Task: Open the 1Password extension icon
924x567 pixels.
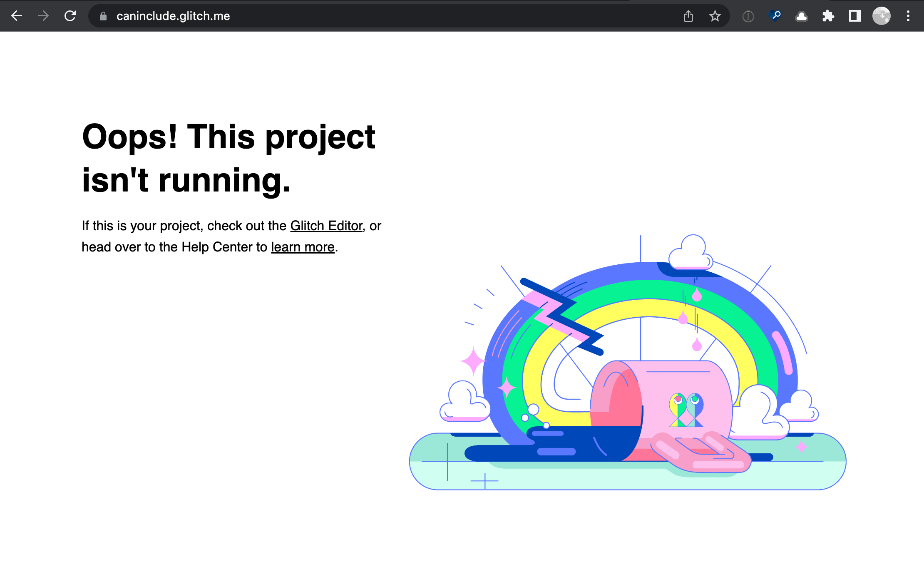Action: tap(748, 16)
